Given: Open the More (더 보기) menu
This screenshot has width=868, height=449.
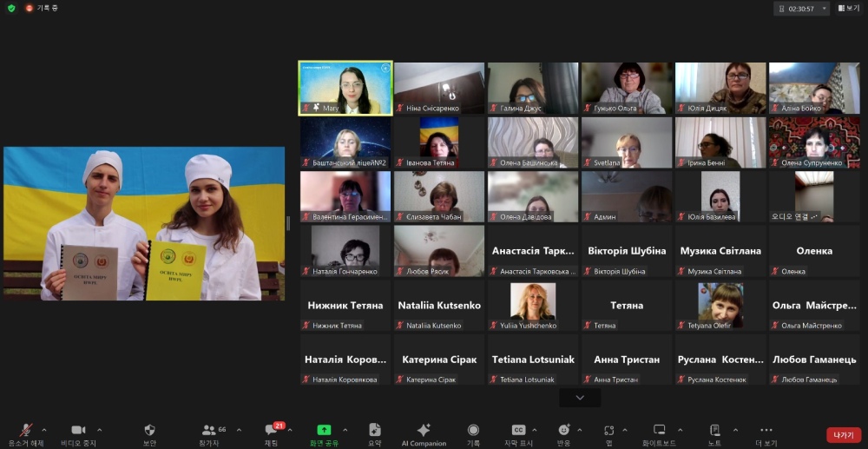Looking at the screenshot, I should pos(766,431).
